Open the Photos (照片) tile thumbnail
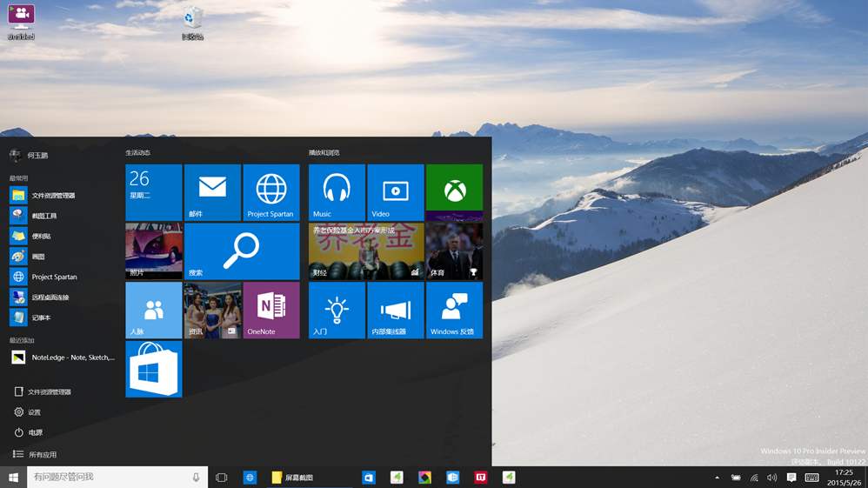Image resolution: width=868 pixels, height=488 pixels. point(154,251)
